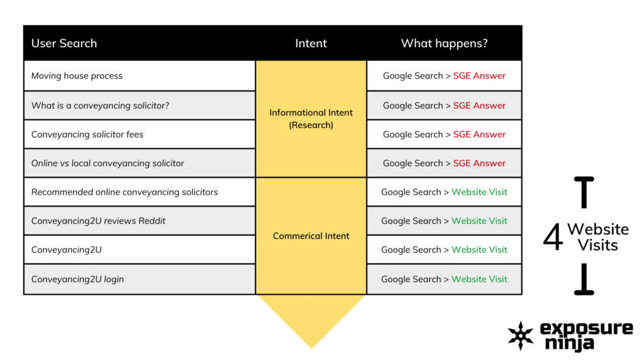Click the "Conveyancing solicitor fees" row
The width and height of the screenshot is (644, 362).
click(x=87, y=134)
